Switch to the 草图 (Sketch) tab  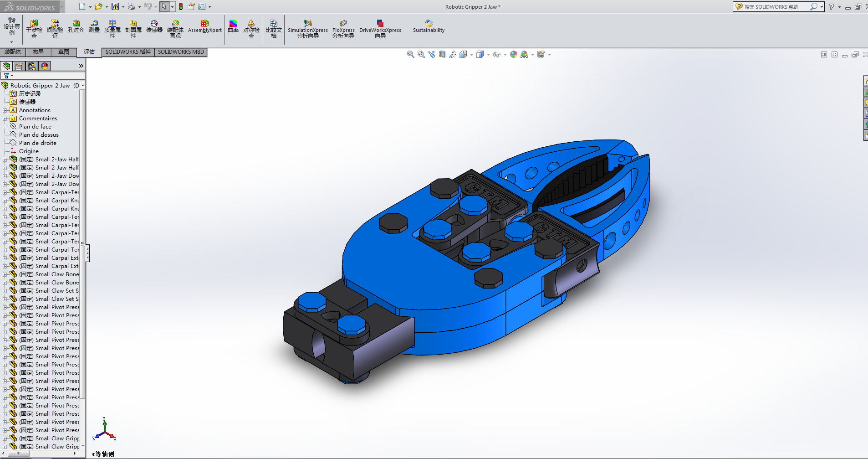[x=64, y=52]
